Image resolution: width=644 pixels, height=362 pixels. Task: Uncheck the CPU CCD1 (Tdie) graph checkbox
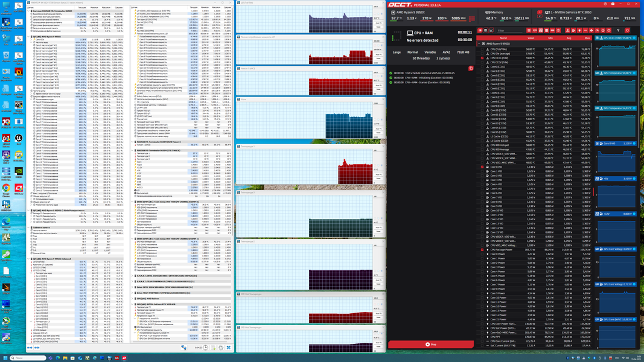[x=482, y=58]
